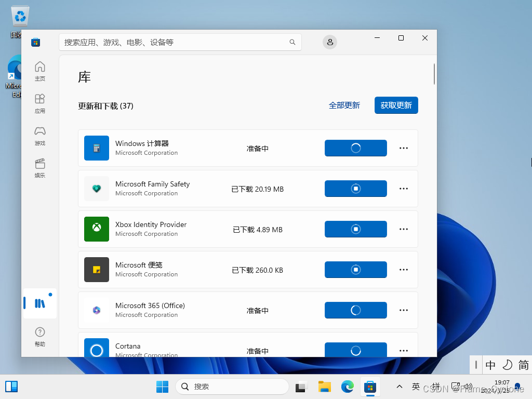Open the Entertainment (娱乐) section in sidebar

39,168
